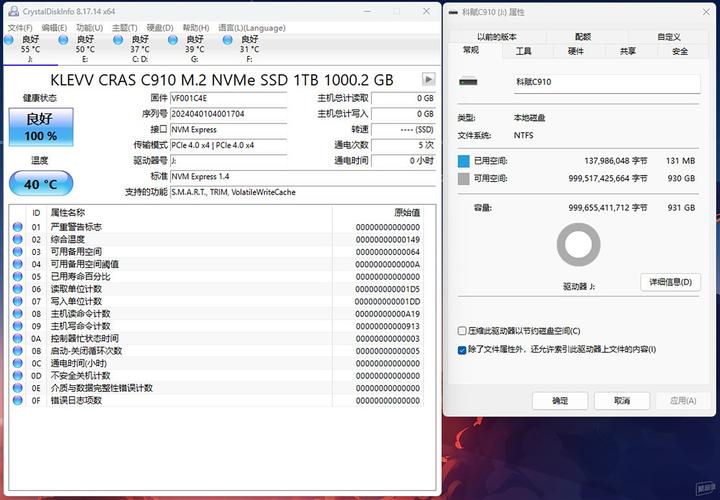This screenshot has width=720, height=500.
Task: Click the transfer mode field PCIe 4.0 x4
Action: [x=228, y=145]
